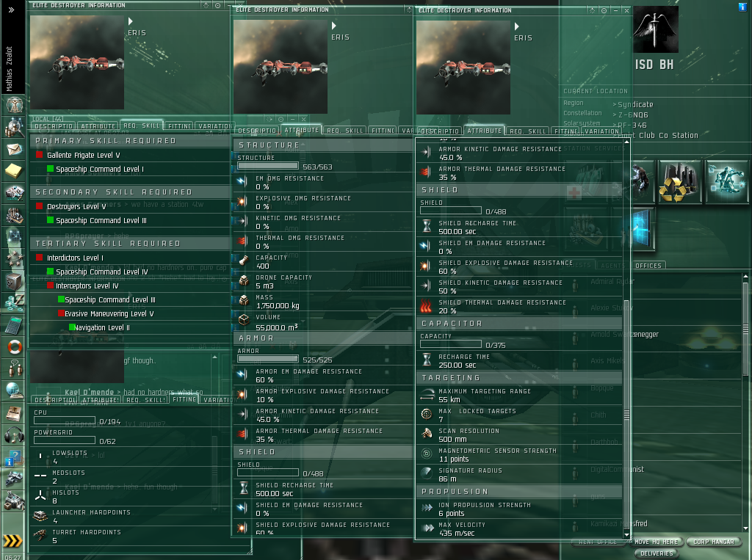
Task: Select Evasive Maneuvering Level V skill row
Action: point(130,313)
